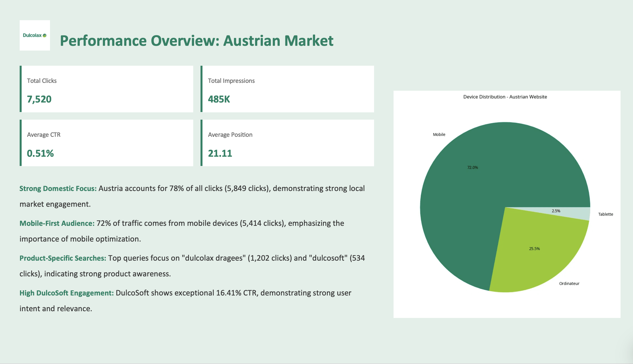Click the Tablette label beside the pie
Viewport: 633px width, 364px height.
[606, 214]
